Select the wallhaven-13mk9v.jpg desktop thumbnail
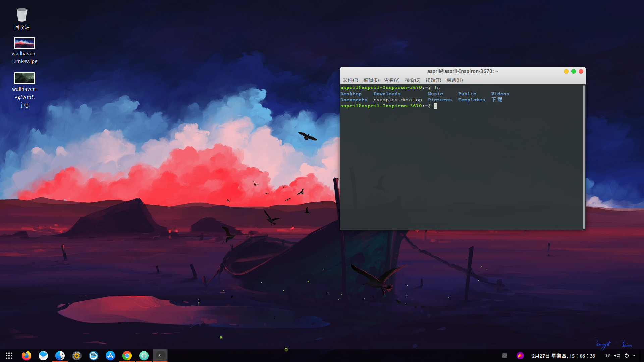Screen dimensions: 644x362 24,43
